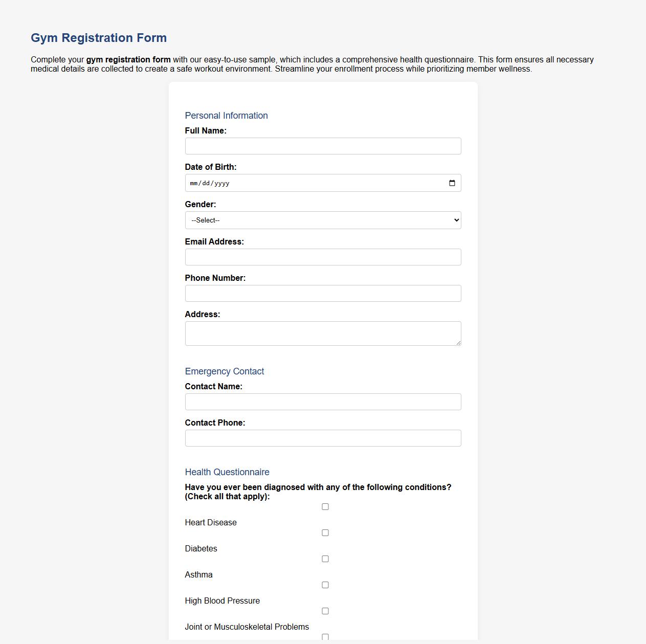Viewport: 646px width, 644px height.
Task: Select --Select-- in the Gender combo box
Action: [x=323, y=220]
